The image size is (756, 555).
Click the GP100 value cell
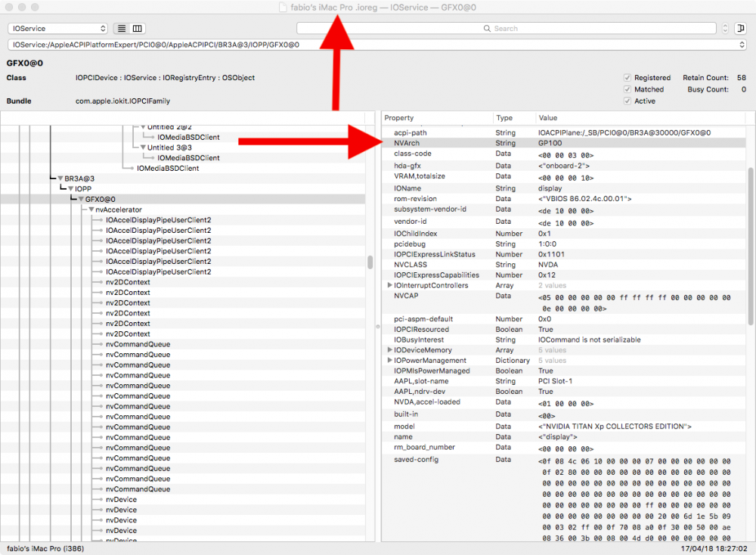click(550, 143)
